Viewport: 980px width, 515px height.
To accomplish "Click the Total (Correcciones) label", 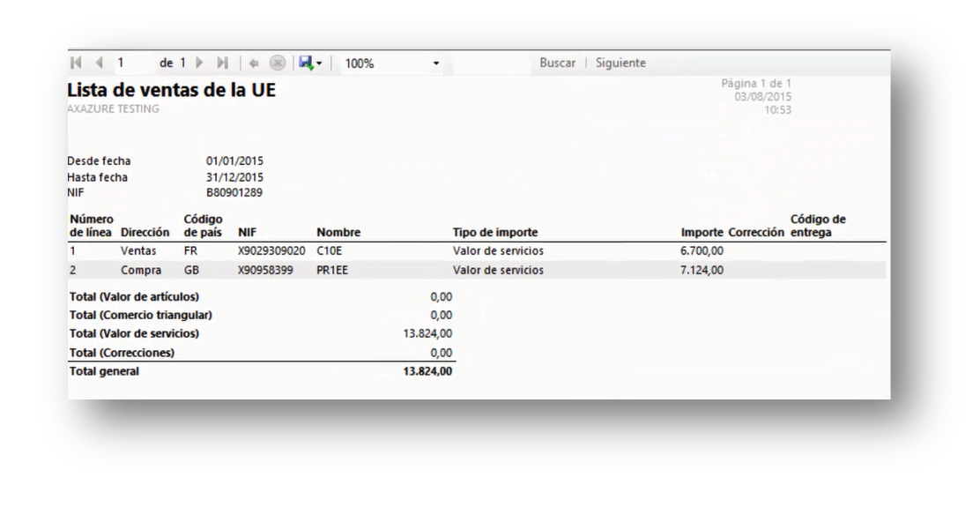I will (122, 353).
